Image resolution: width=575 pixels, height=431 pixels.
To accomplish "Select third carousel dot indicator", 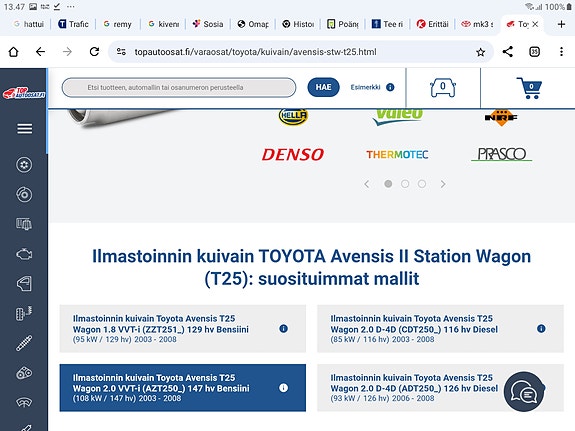I will coord(422,184).
